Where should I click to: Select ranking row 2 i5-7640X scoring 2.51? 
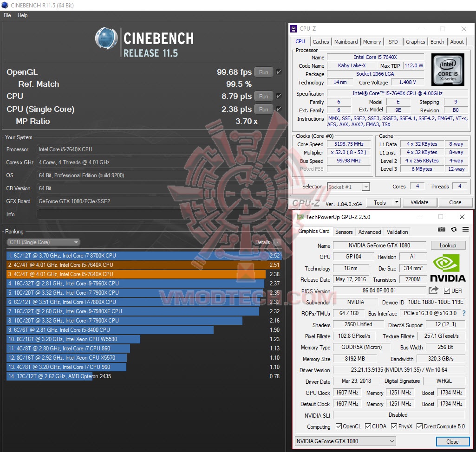[x=144, y=265]
